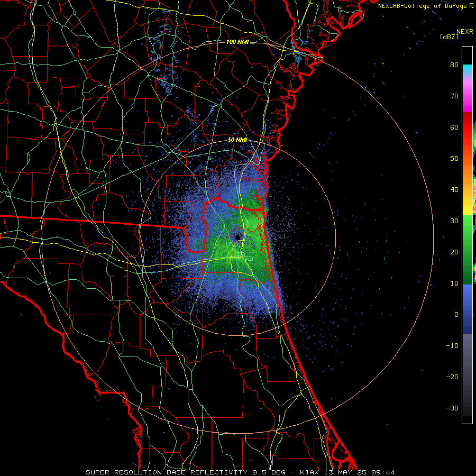Click the [dBZ] units label
This screenshot has width=476, height=476.
(449, 37)
